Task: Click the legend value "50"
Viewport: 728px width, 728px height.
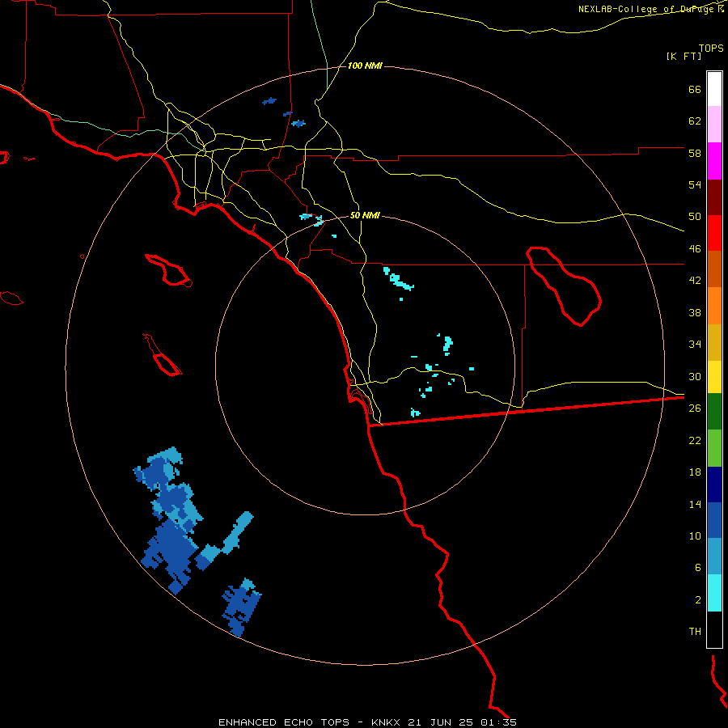Action: click(695, 216)
